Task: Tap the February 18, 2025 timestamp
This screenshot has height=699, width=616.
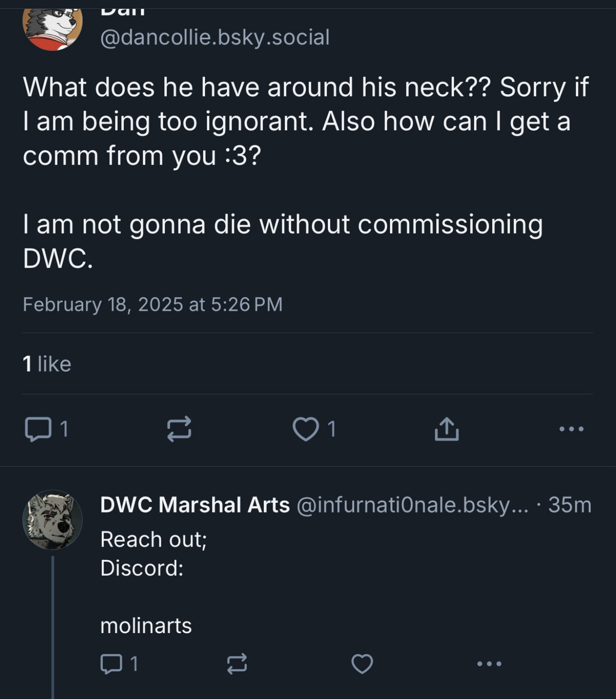Action: click(152, 304)
